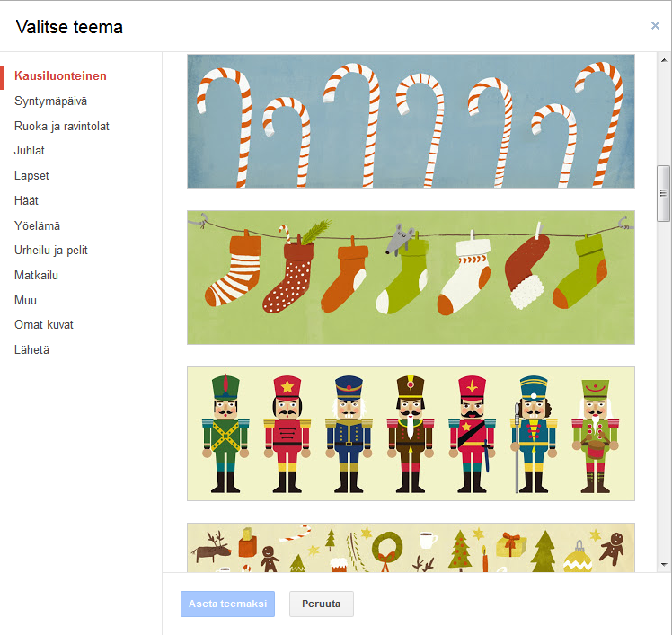Select the Christmas icons pattern theme
The width and height of the screenshot is (672, 635).
pos(411,548)
